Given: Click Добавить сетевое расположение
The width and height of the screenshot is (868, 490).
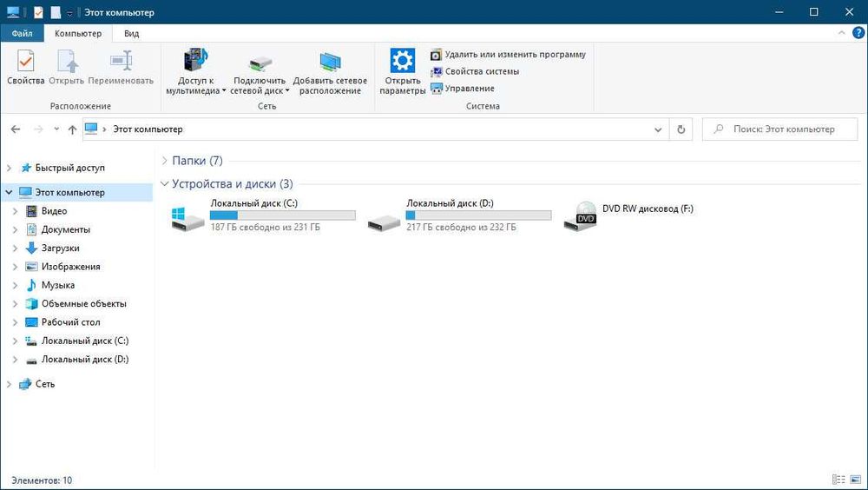Looking at the screenshot, I should (x=330, y=72).
